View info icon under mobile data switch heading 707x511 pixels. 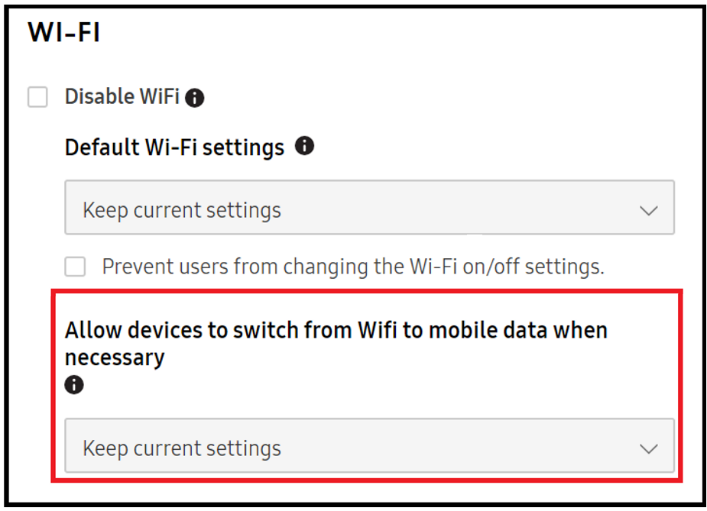pyautogui.click(x=74, y=385)
